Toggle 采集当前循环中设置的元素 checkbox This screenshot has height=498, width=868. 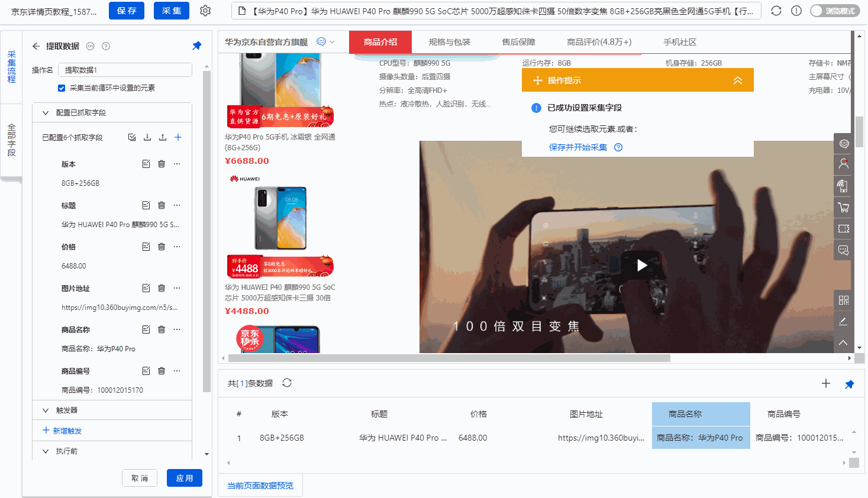click(x=62, y=88)
